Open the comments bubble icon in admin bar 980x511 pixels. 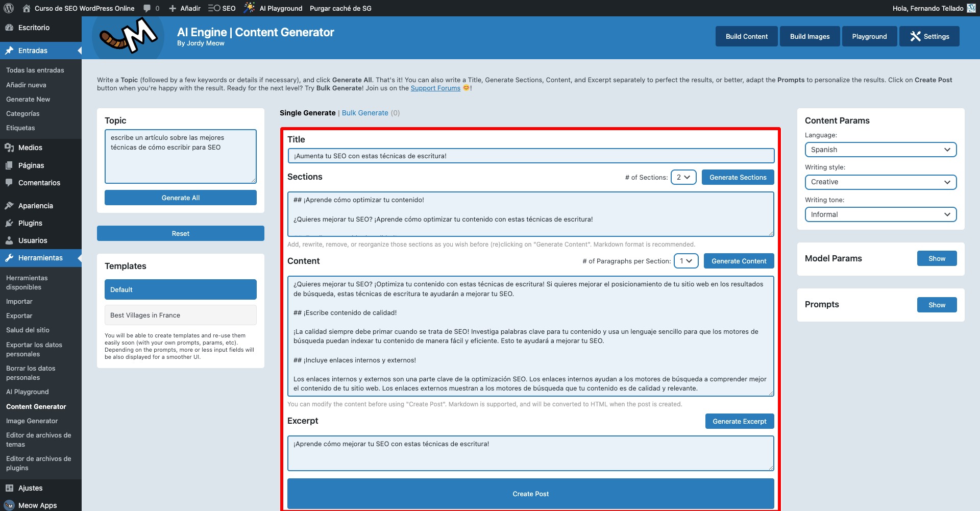pos(147,8)
